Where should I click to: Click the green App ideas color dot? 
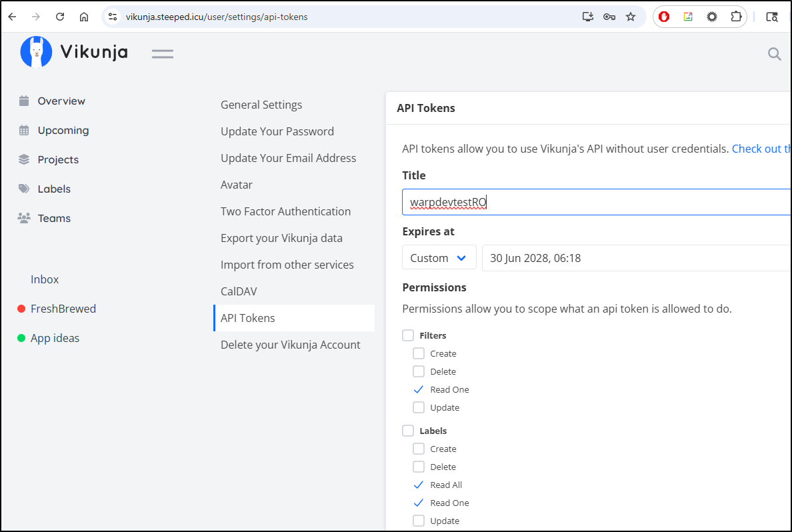21,338
